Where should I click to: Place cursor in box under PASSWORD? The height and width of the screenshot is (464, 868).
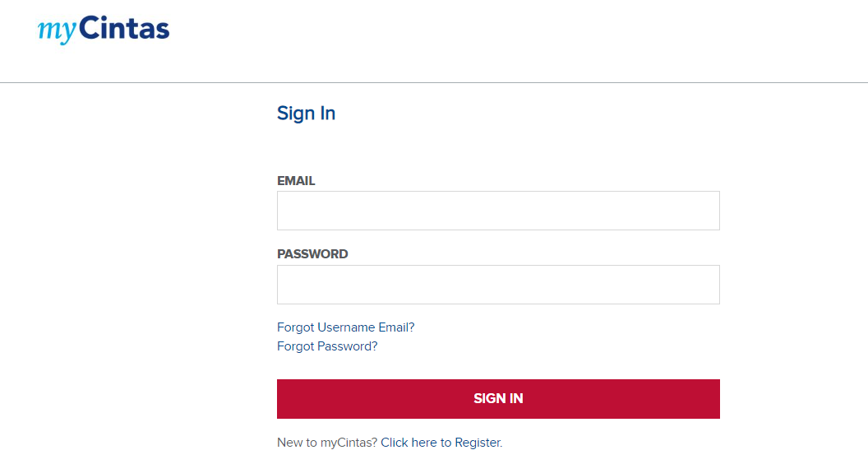tap(498, 285)
